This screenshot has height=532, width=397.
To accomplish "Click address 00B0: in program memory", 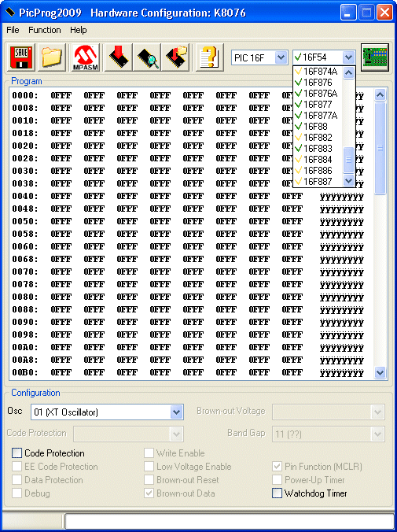I will click(25, 372).
